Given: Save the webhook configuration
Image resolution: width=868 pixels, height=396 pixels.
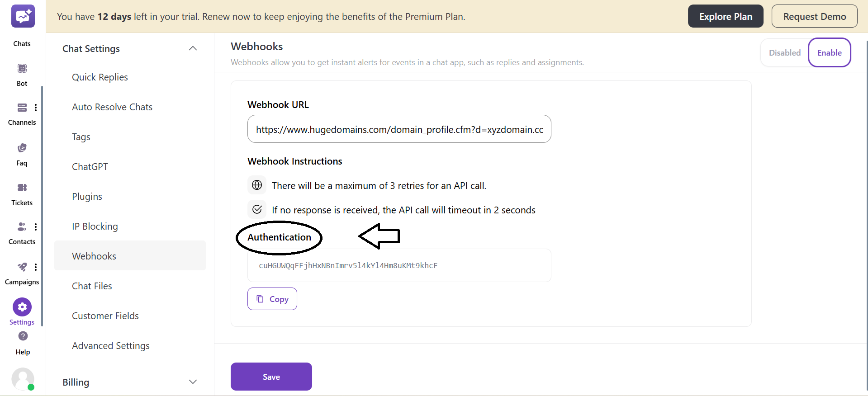Looking at the screenshot, I should pos(271,376).
